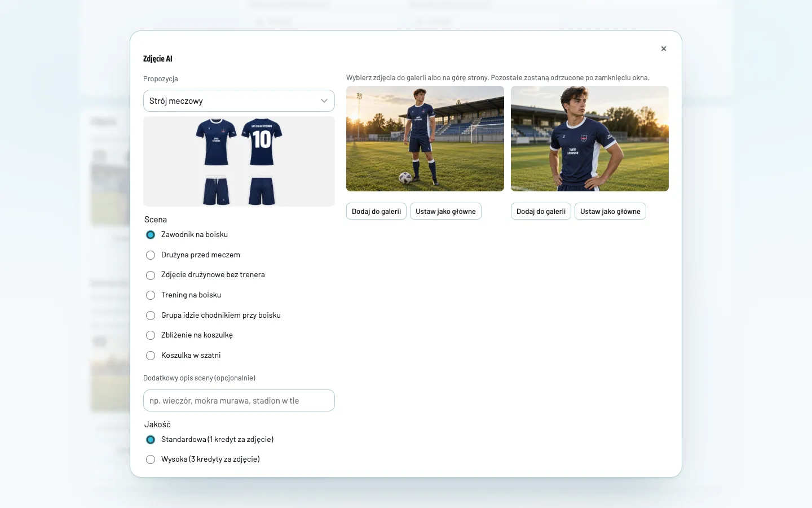This screenshot has height=508, width=812.
Task: Close the Zdjęcie AI dialog
Action: pyautogui.click(x=664, y=49)
